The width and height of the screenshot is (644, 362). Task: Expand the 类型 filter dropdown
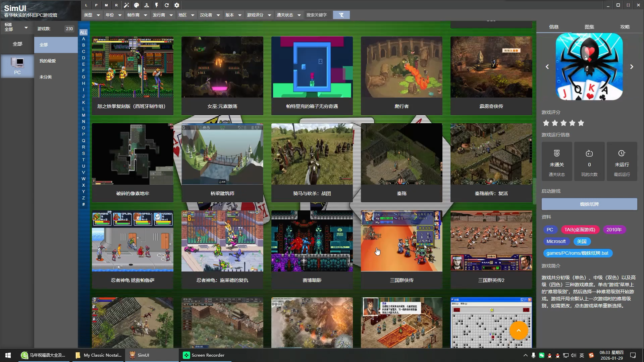92,15
